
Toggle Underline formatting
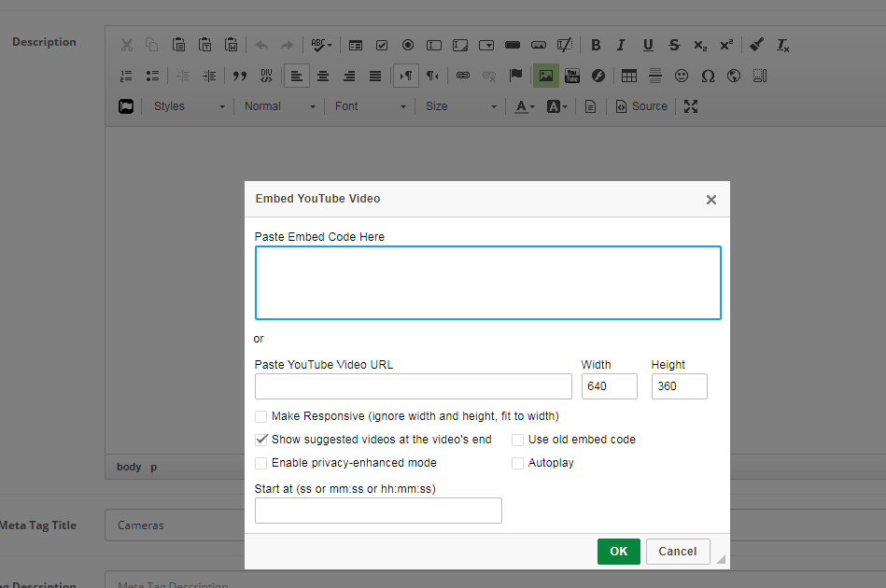(648, 45)
